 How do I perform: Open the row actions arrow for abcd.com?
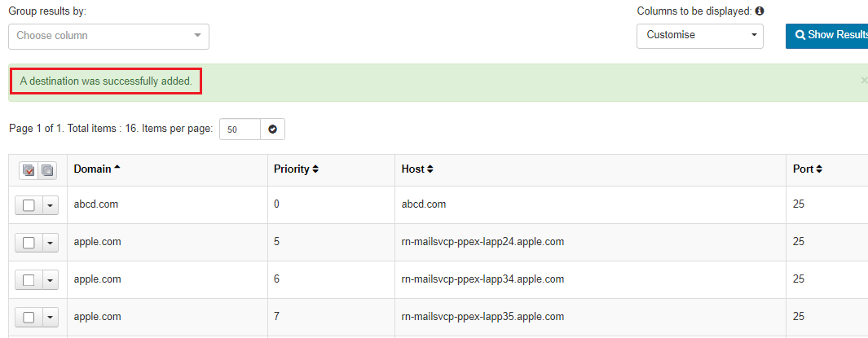coord(50,205)
